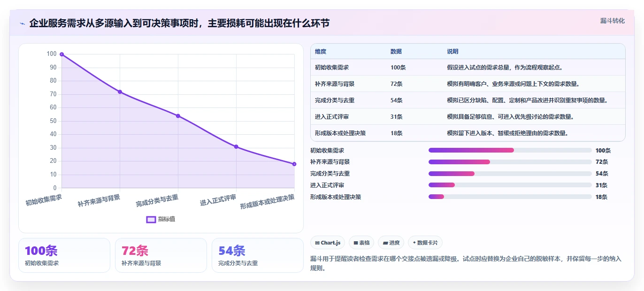Click the description starting 模拟已区分缺陷
Image resolution: width=644 pixels, height=291 pixels.
(528, 100)
